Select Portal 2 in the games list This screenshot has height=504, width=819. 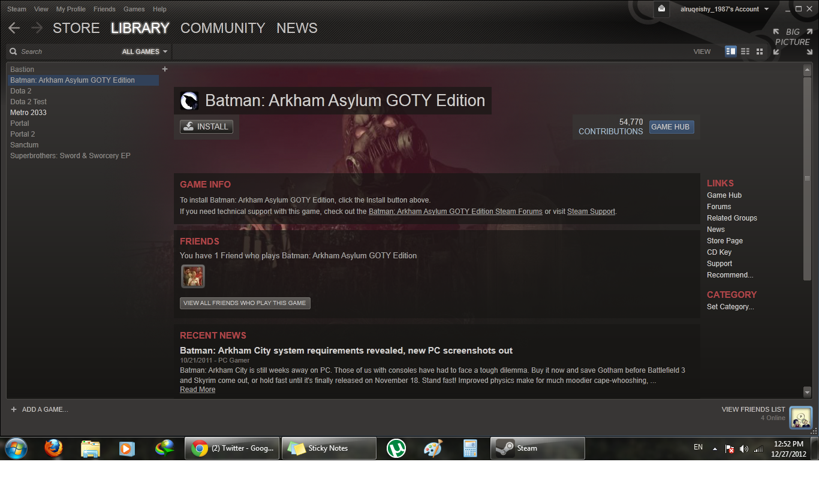83,134
